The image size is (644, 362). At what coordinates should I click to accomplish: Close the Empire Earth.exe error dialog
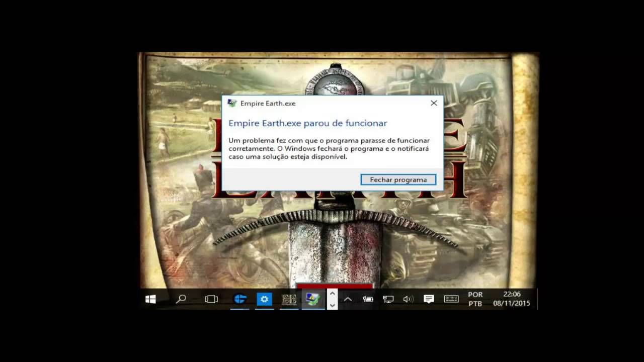[434, 103]
